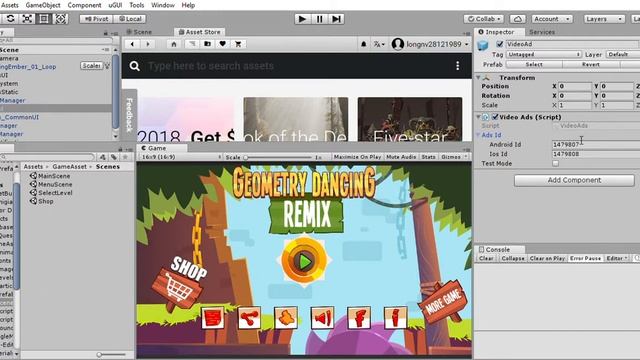
Task: Toggle Mute Audio in Game view
Action: pos(401,157)
